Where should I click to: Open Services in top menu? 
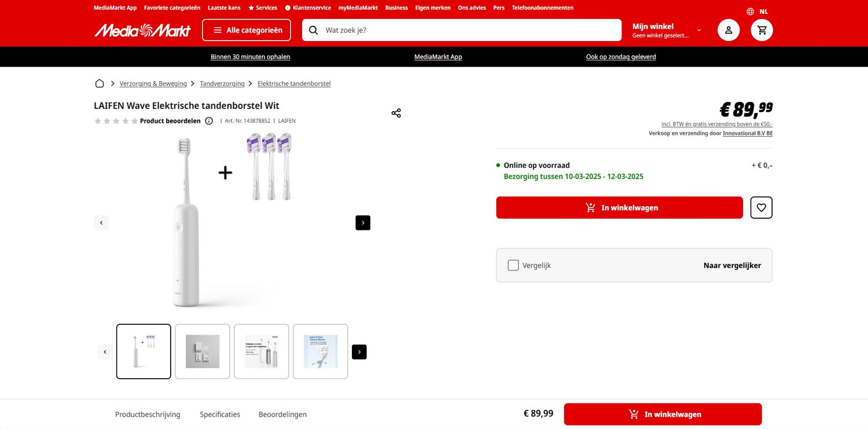[x=263, y=8]
